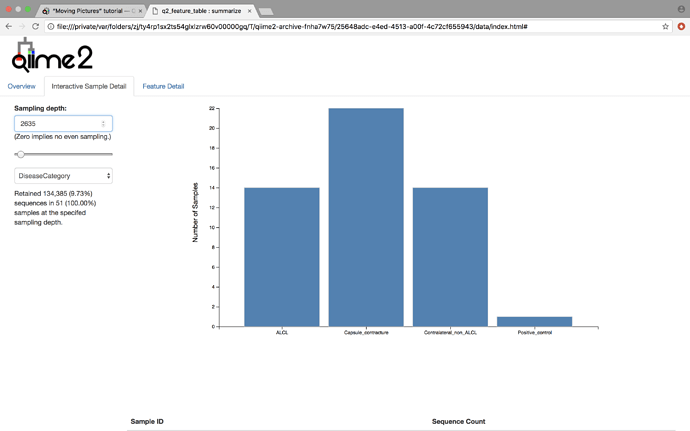Bookmark the page with the star icon

click(665, 27)
